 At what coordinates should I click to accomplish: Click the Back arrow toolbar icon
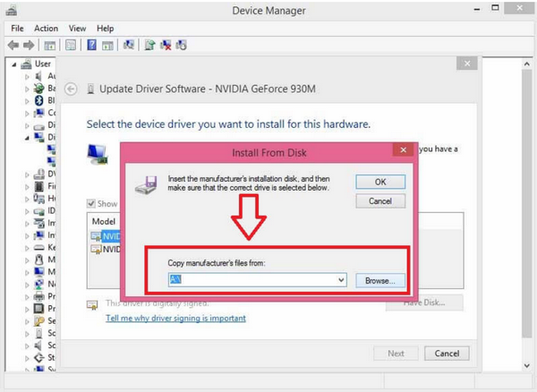pyautogui.click(x=13, y=44)
